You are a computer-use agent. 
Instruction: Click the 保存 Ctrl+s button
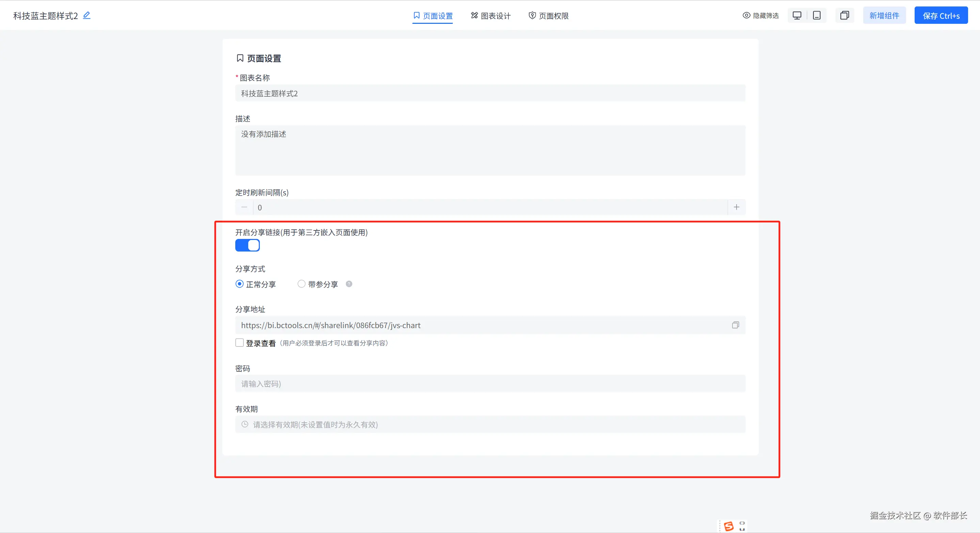(941, 16)
